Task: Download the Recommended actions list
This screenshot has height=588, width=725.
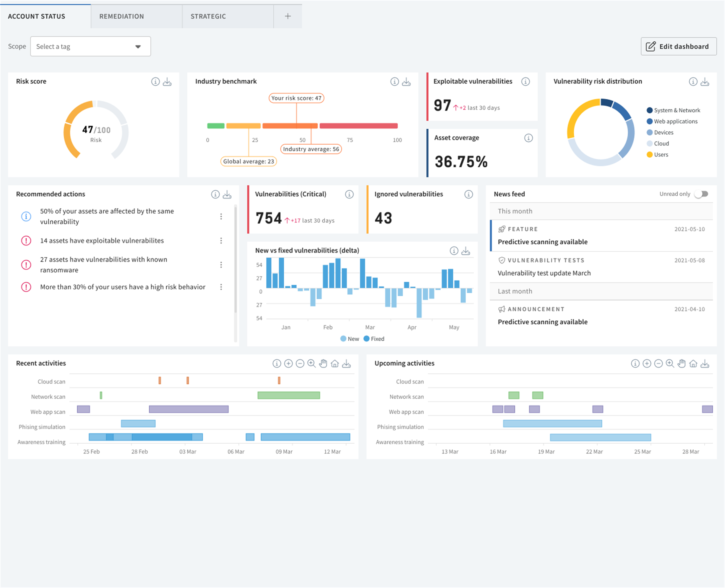Action: point(227,194)
